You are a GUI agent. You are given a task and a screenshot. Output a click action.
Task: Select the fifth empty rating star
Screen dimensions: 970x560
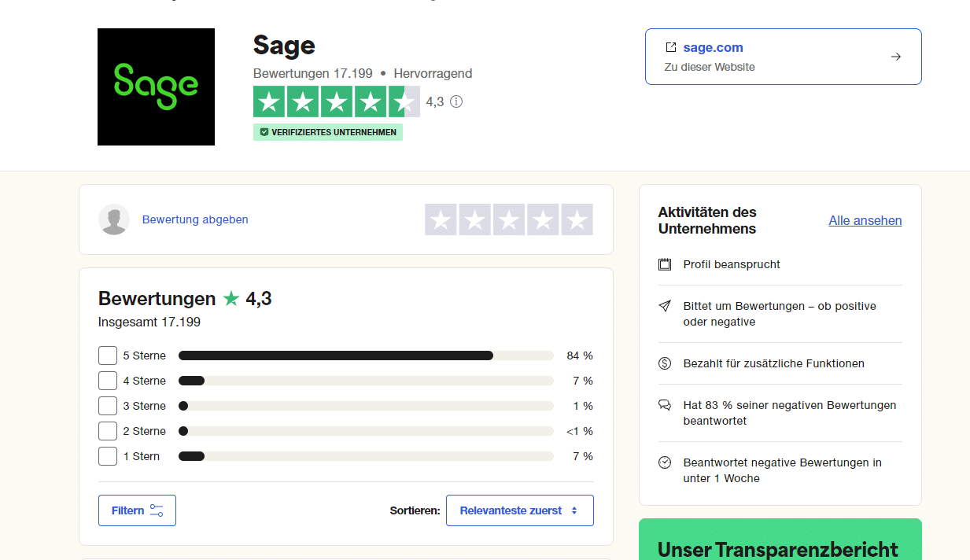tap(577, 219)
